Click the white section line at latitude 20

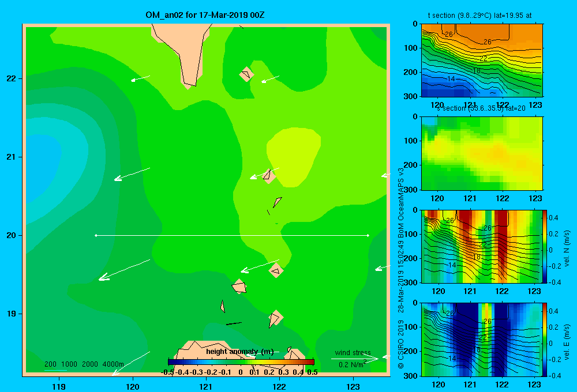point(232,235)
